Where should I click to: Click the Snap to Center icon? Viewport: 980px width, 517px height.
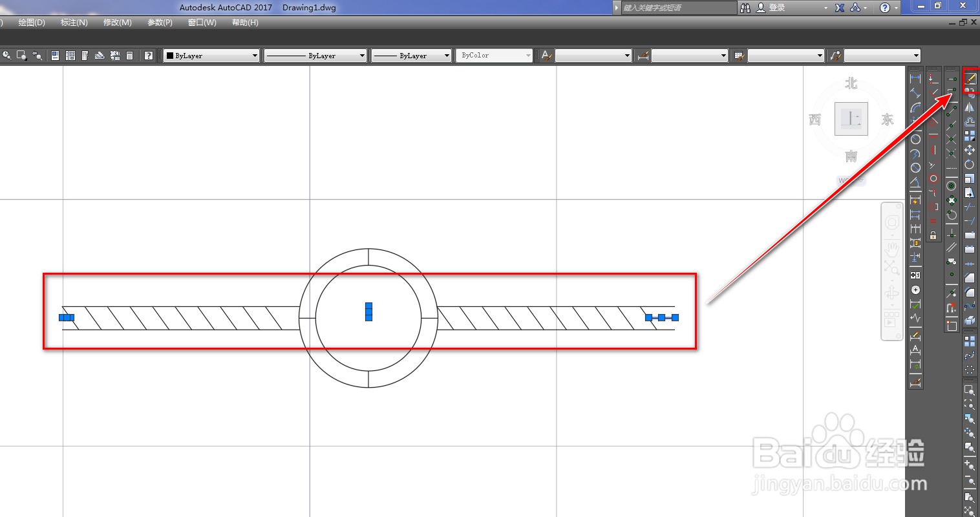[x=951, y=186]
